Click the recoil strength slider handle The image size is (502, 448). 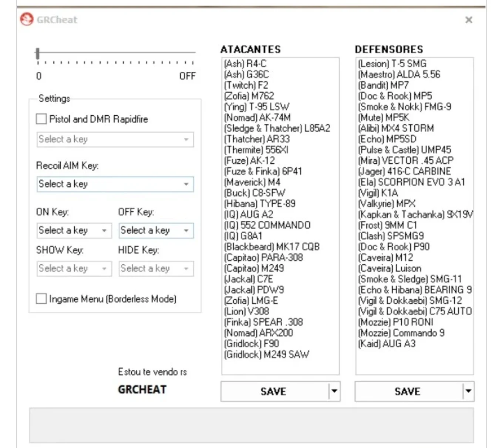point(37,53)
